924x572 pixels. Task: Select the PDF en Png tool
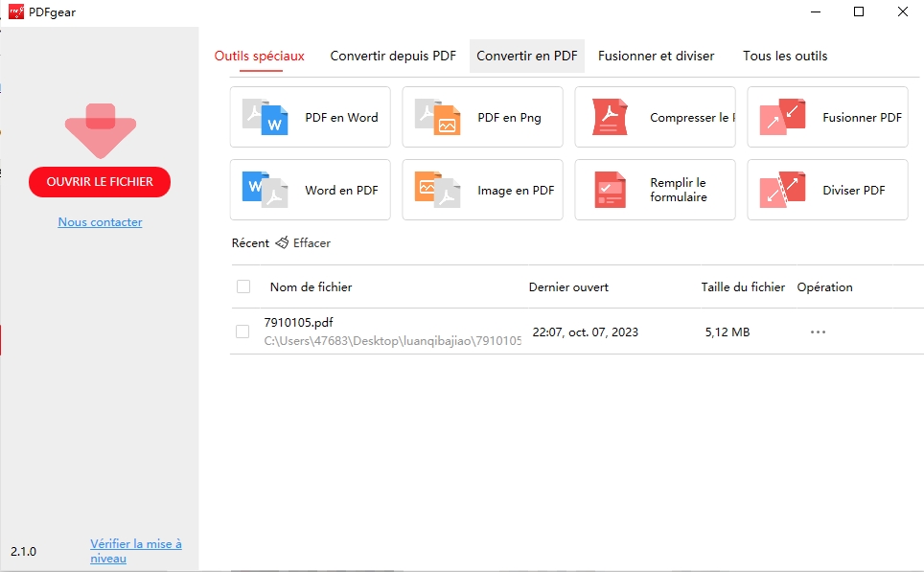481,117
